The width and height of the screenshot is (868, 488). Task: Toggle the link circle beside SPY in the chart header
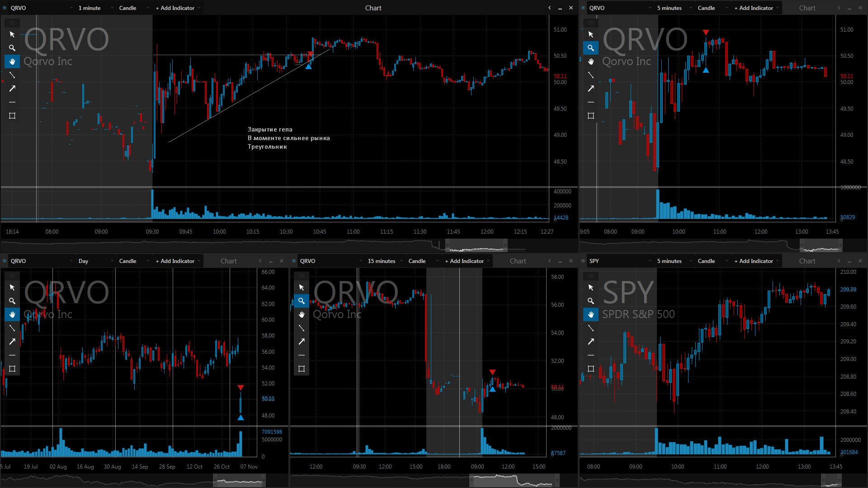point(583,261)
